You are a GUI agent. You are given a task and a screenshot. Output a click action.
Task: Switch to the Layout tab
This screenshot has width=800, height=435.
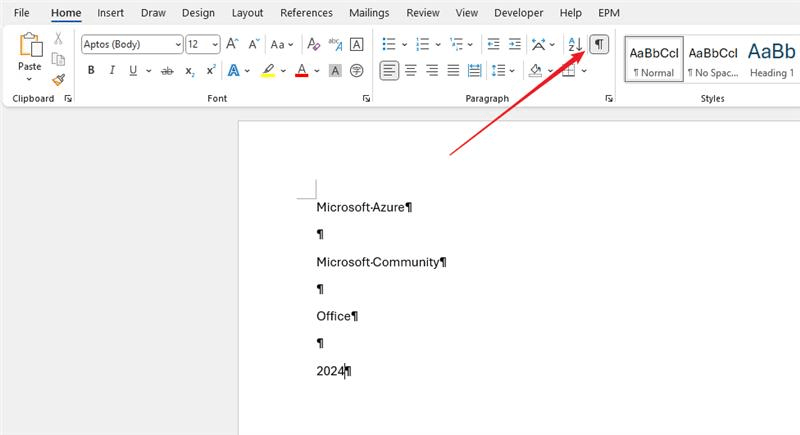tap(247, 13)
